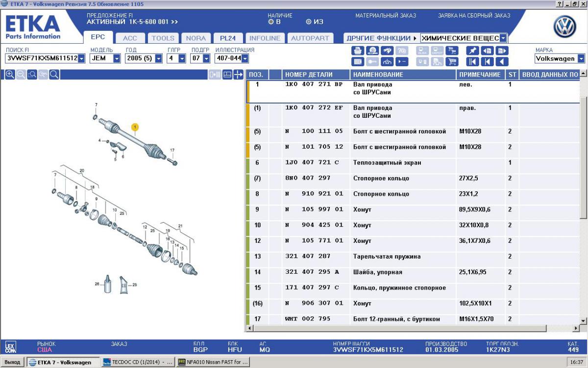The height and width of the screenshot is (368, 588).
Task: Go to previous illustration page icon
Action: pyautogui.click(x=488, y=51)
